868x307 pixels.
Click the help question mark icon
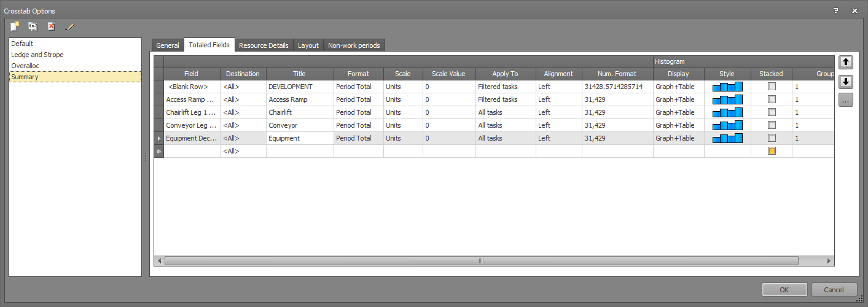pos(835,11)
